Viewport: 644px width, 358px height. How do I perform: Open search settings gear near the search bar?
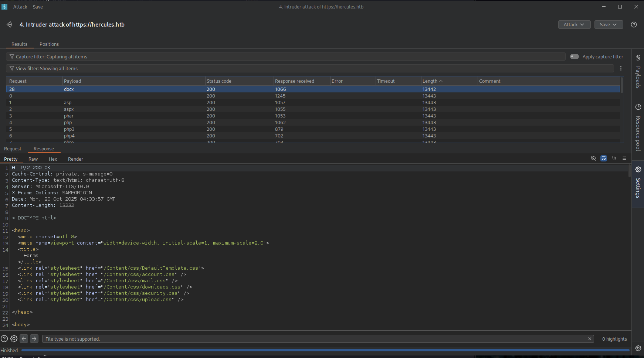point(14,338)
